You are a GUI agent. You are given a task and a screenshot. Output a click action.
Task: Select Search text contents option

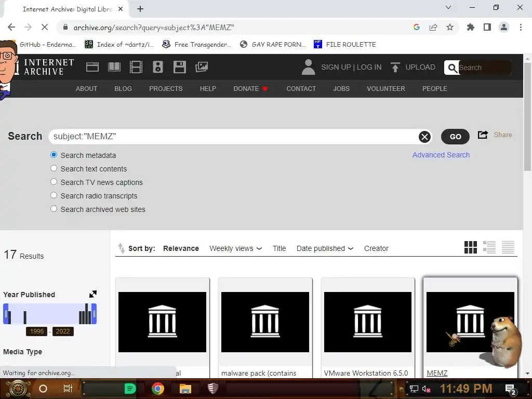(x=54, y=168)
